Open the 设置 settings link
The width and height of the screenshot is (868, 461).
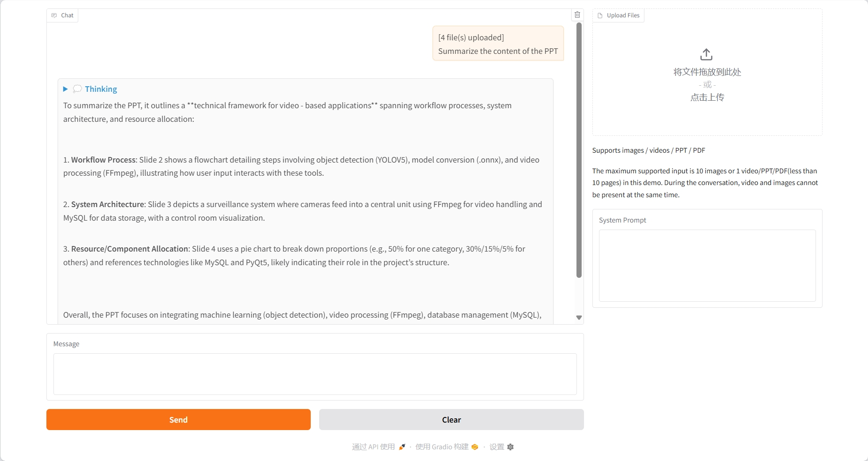(x=496, y=447)
